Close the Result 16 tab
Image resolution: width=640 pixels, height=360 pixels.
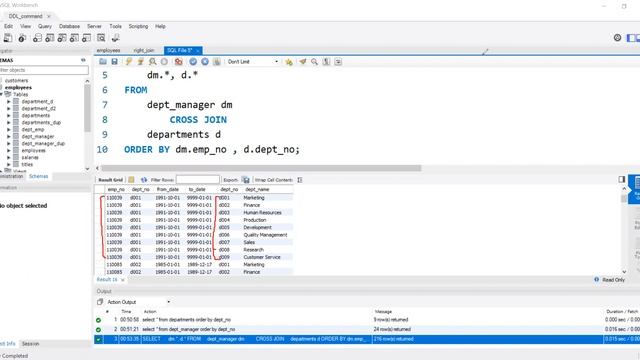(122, 280)
